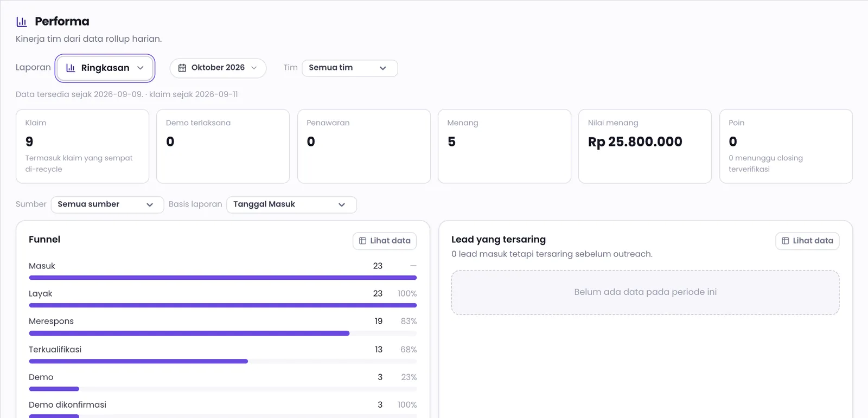Click the "0 menunggu closing terverifikasi" note
Viewport: 868px width, 418px height.
coord(765,163)
